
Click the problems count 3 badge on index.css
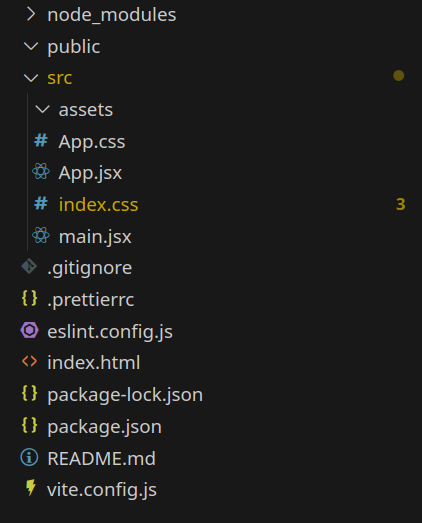401,204
